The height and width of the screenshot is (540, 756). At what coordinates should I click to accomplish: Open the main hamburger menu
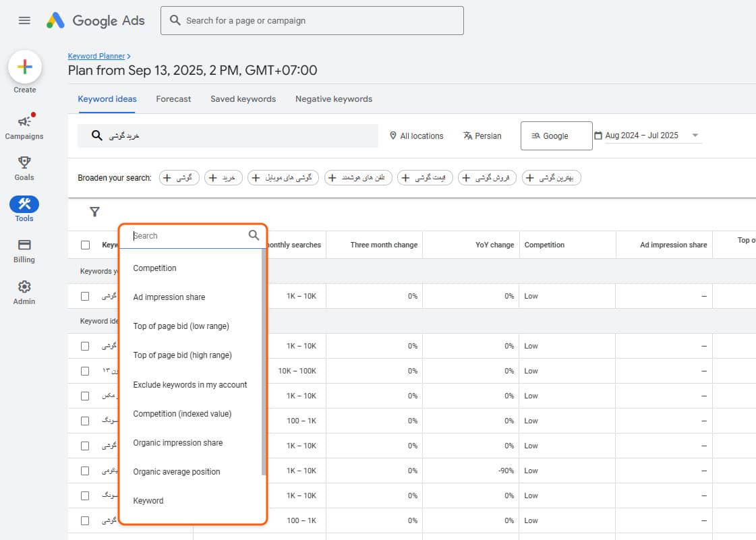pyautogui.click(x=24, y=20)
